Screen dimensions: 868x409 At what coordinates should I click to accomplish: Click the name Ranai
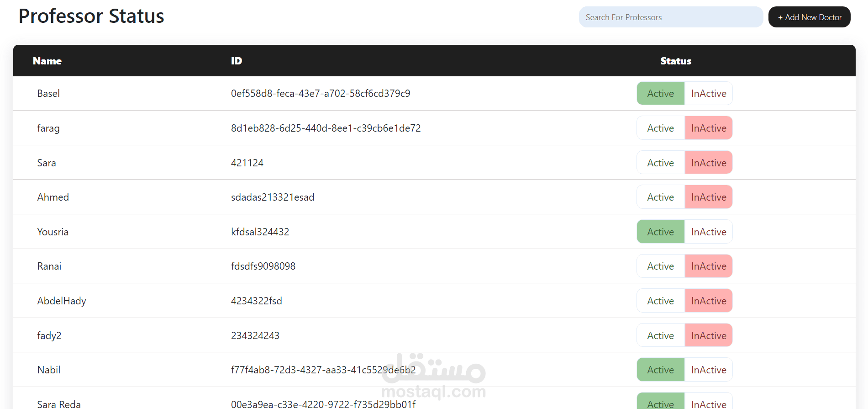pos(49,266)
